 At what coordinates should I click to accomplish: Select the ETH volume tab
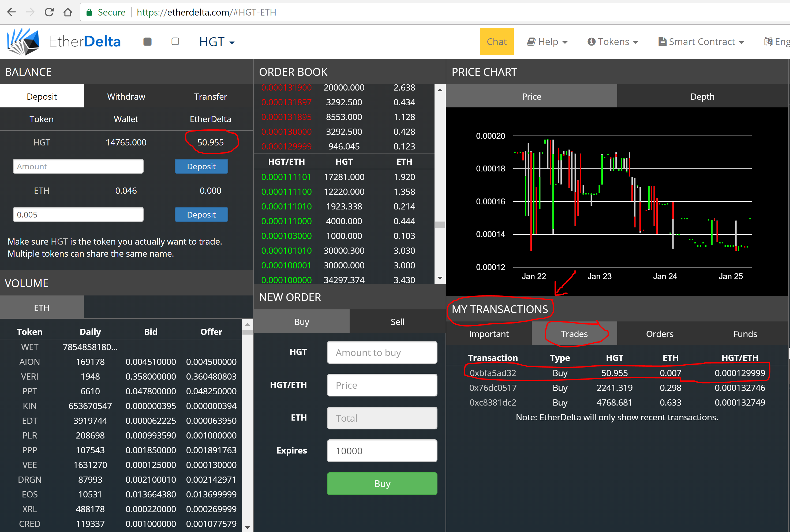coord(42,308)
